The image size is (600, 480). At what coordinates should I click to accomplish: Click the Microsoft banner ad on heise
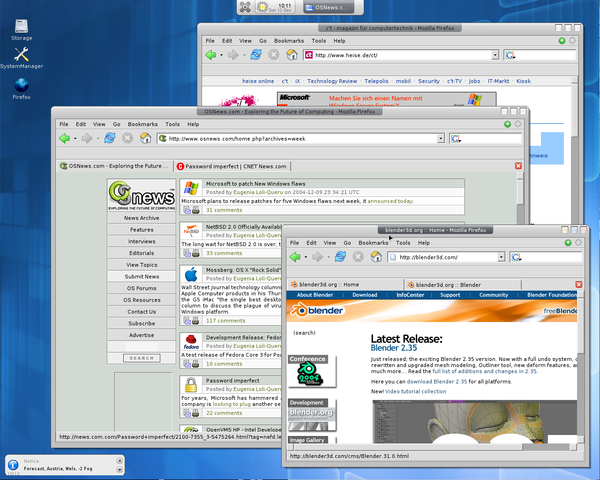386,99
